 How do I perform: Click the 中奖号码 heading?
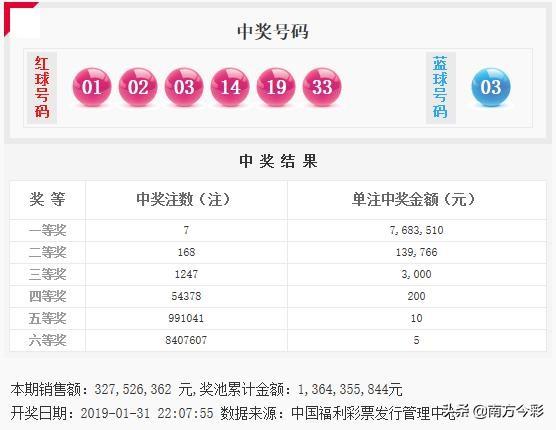[273, 32]
